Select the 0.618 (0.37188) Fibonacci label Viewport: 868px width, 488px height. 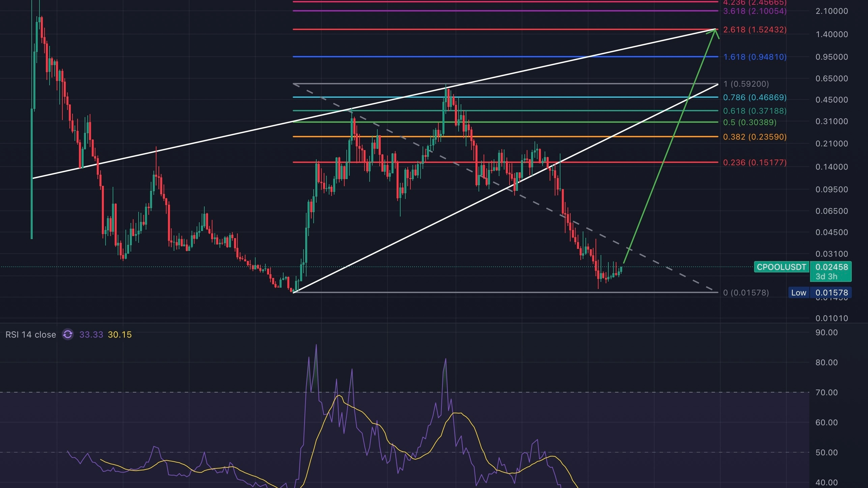point(755,111)
